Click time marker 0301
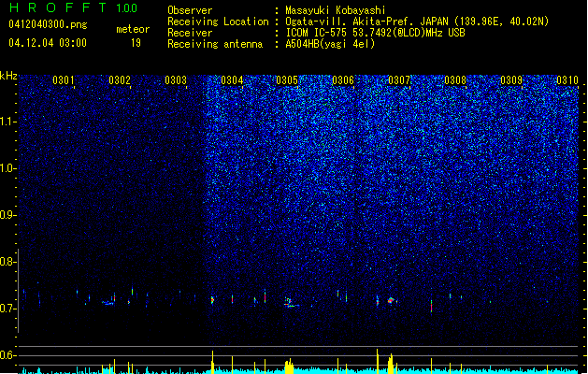This screenshot has height=374, width=588. pos(63,80)
